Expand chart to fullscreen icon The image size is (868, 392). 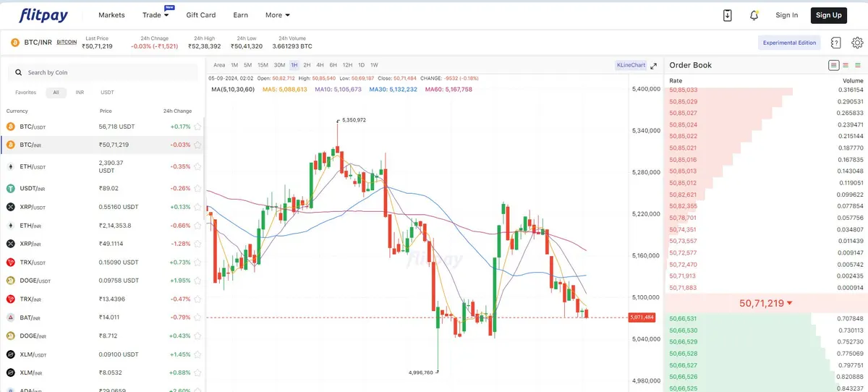(x=654, y=65)
